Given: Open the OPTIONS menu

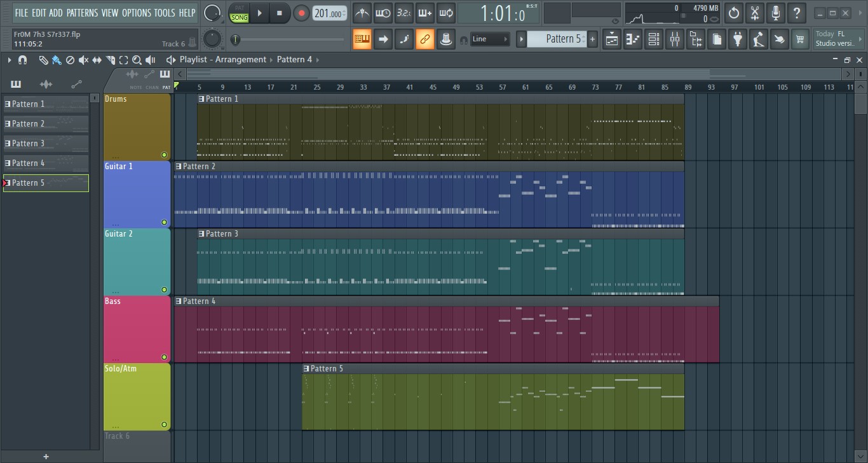Looking at the screenshot, I should 136,13.
